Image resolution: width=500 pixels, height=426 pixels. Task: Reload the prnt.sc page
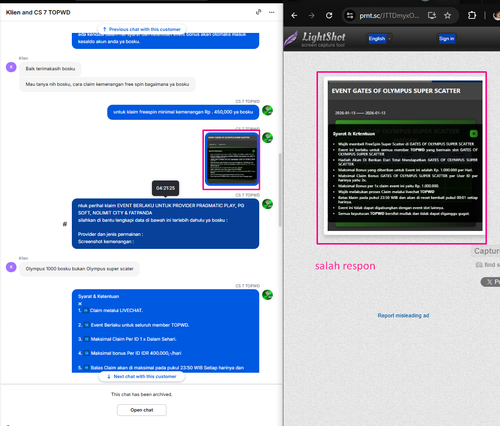click(x=329, y=15)
